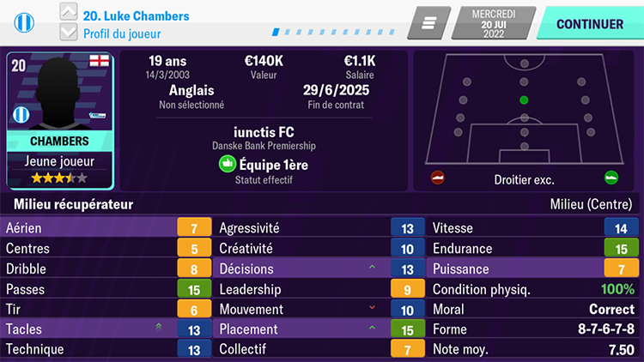The height and width of the screenshot is (362, 644).
Task: Click the England flag on player card
Action: coord(99,62)
